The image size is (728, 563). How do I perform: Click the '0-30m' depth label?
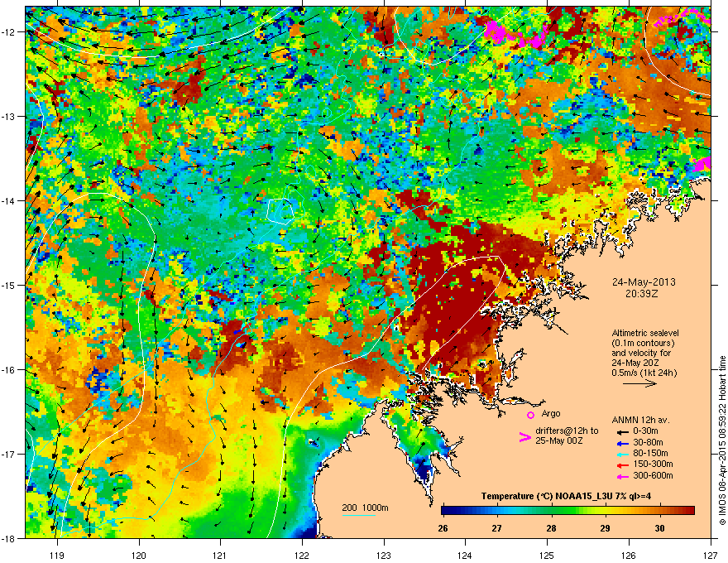[x=645, y=431]
